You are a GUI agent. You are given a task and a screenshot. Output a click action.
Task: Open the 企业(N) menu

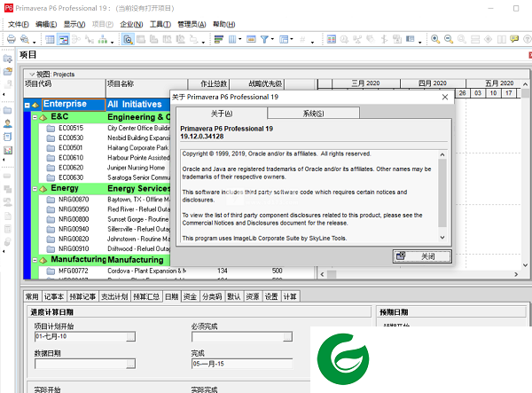[131, 24]
